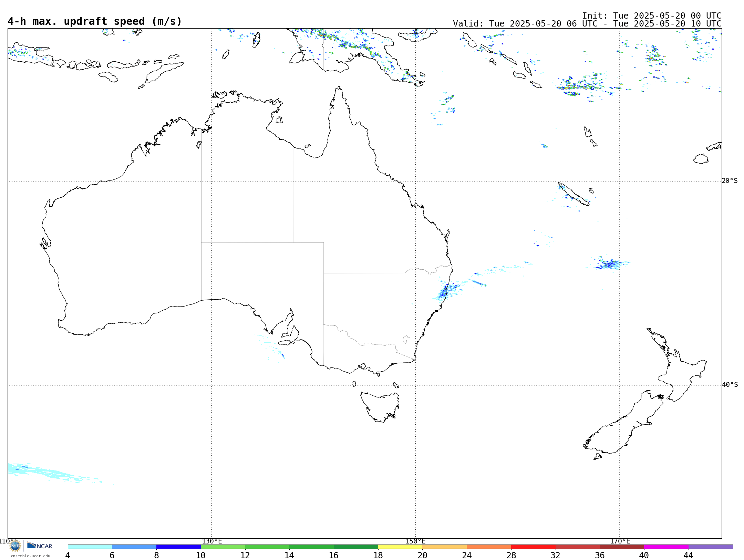744x560 pixels.
Task: Click colorbar tick label 10
Action: click(201, 555)
